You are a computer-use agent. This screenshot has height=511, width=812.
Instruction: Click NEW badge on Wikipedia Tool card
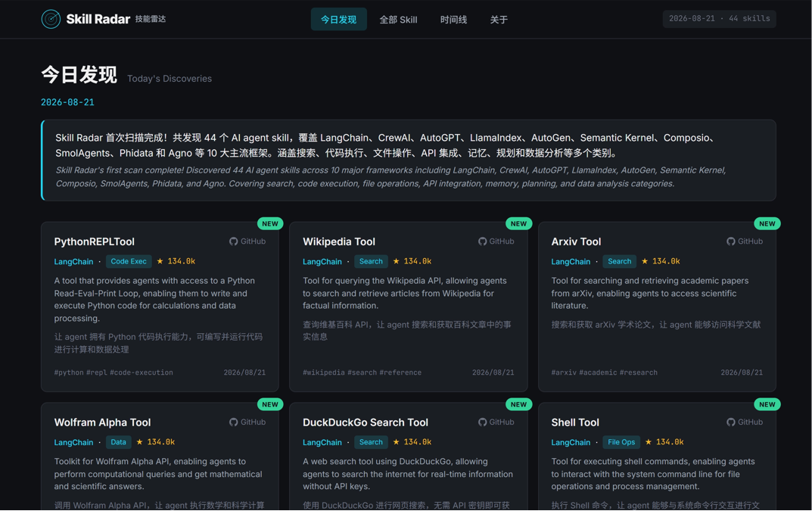pyautogui.click(x=519, y=224)
